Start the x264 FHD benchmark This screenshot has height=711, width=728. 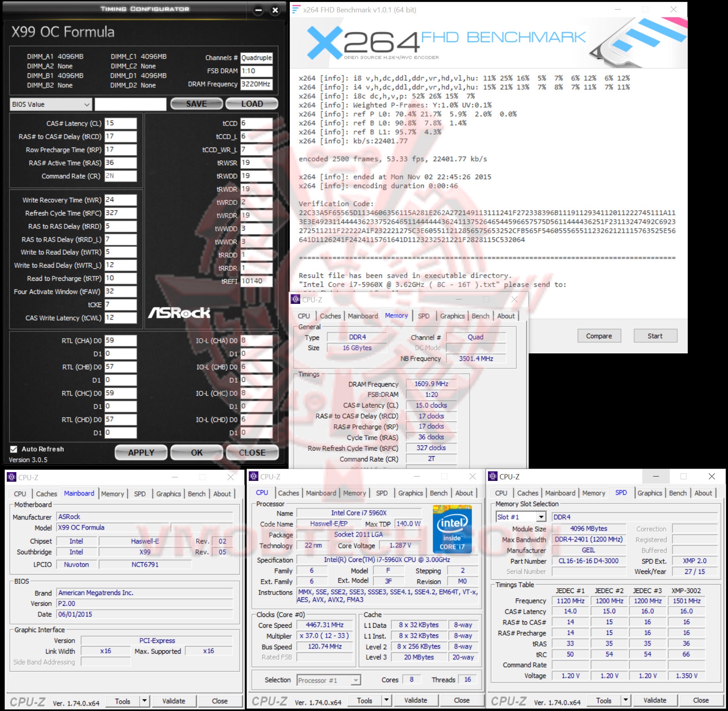click(x=655, y=336)
